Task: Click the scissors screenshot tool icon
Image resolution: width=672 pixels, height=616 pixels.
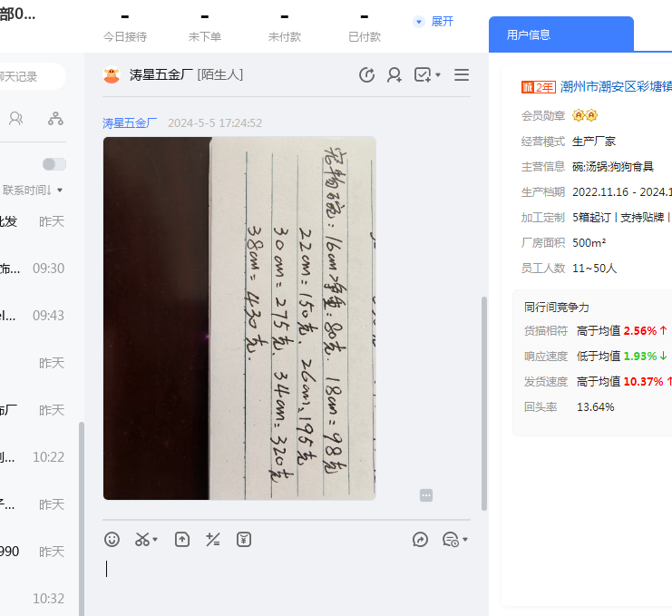Action: click(x=142, y=540)
